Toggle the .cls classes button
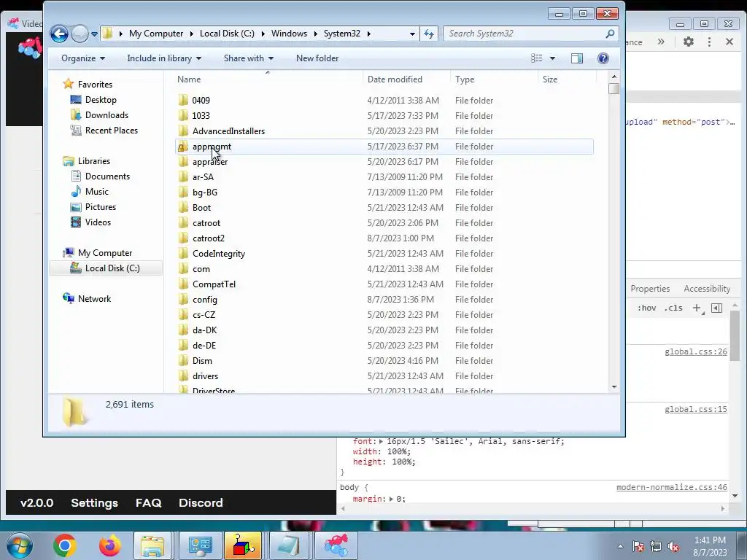This screenshot has width=747, height=560. (673, 308)
